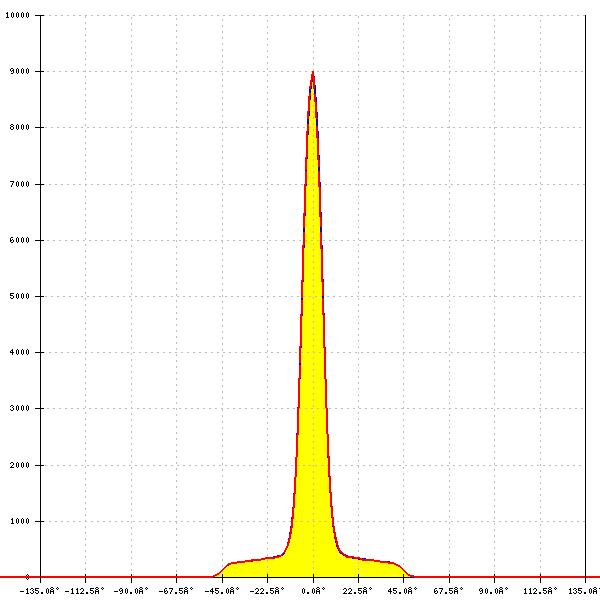Select the -22.5° x-axis tick label

(267, 590)
